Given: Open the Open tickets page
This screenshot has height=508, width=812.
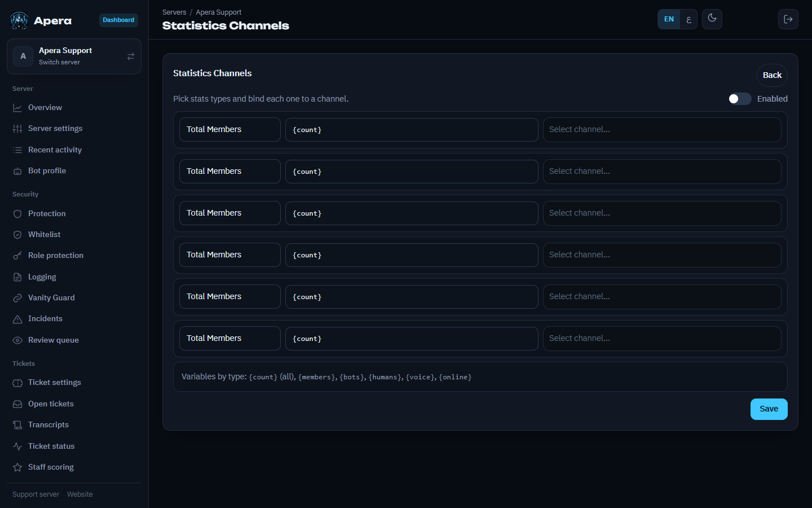Looking at the screenshot, I should pos(74,404).
